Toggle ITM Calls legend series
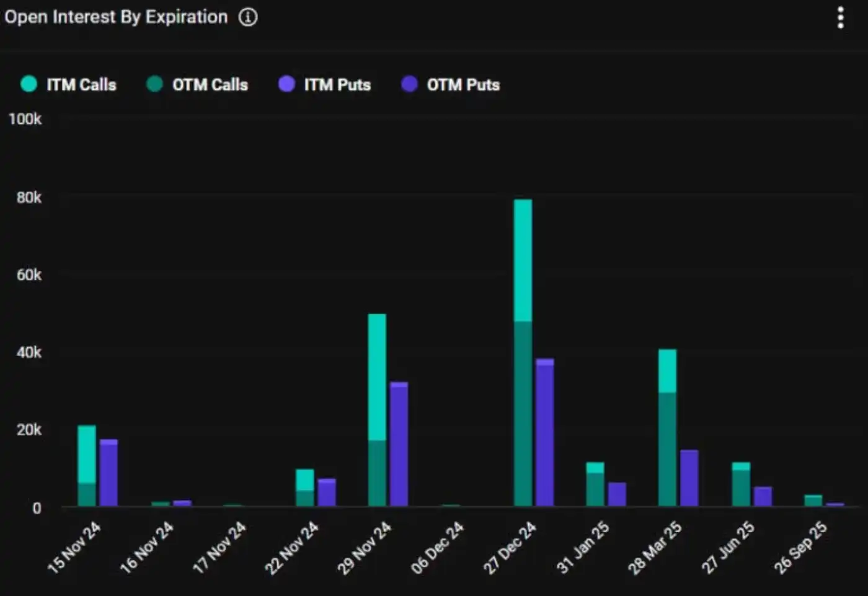 (68, 84)
